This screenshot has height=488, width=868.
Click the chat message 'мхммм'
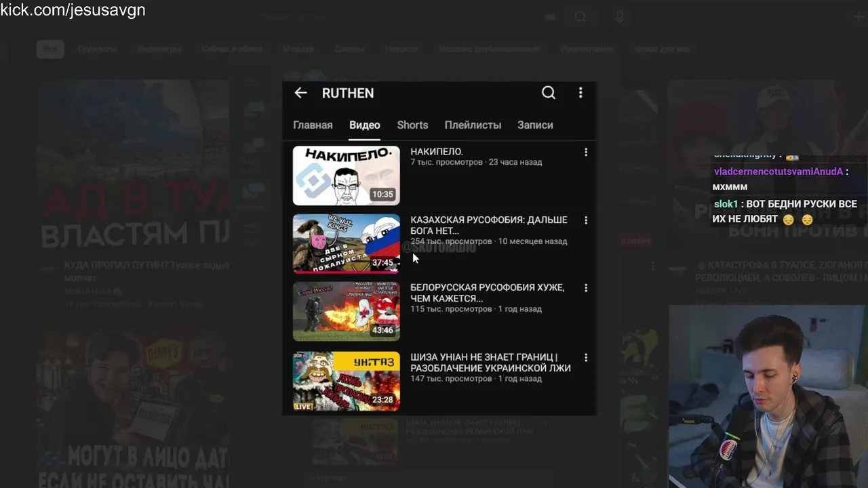click(x=730, y=186)
